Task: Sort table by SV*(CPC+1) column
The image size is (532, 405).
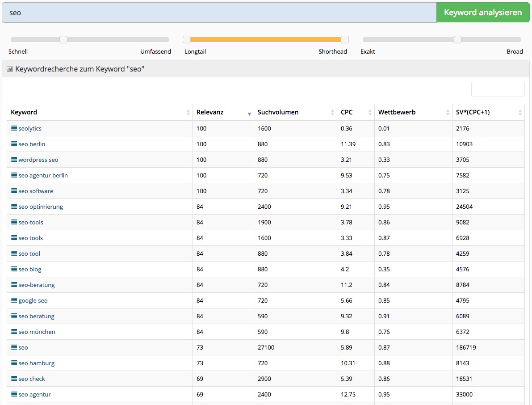Action: coord(488,112)
